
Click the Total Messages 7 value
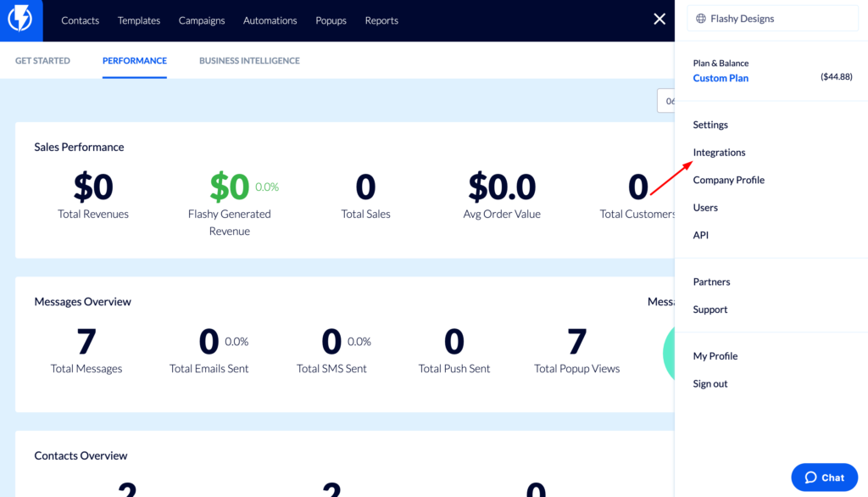pyautogui.click(x=86, y=341)
